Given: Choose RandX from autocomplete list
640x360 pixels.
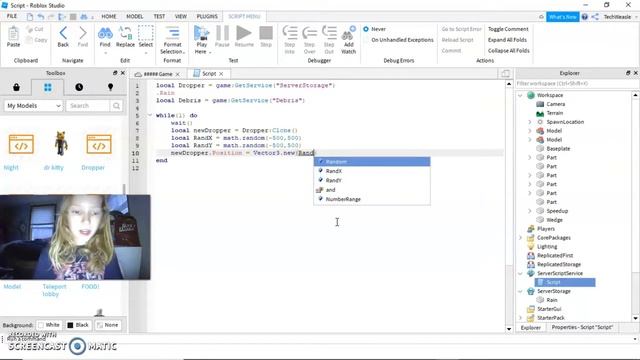Looking at the screenshot, I should click(x=372, y=171).
